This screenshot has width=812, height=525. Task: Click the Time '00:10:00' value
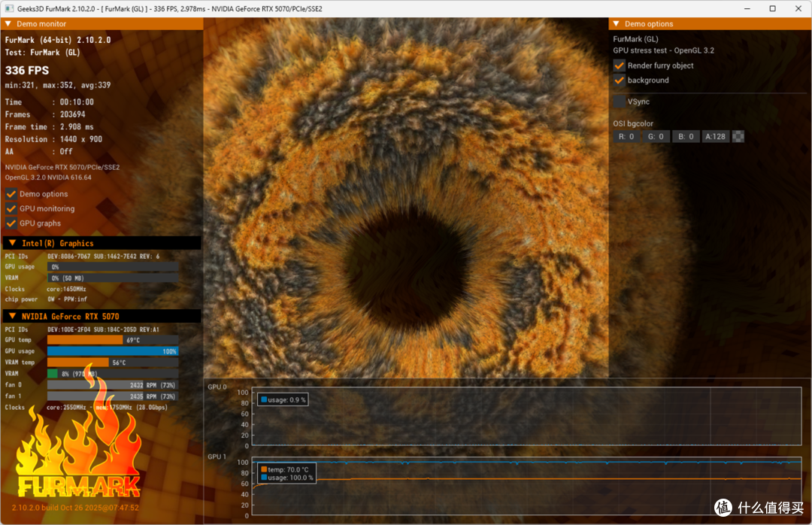pyautogui.click(x=77, y=102)
